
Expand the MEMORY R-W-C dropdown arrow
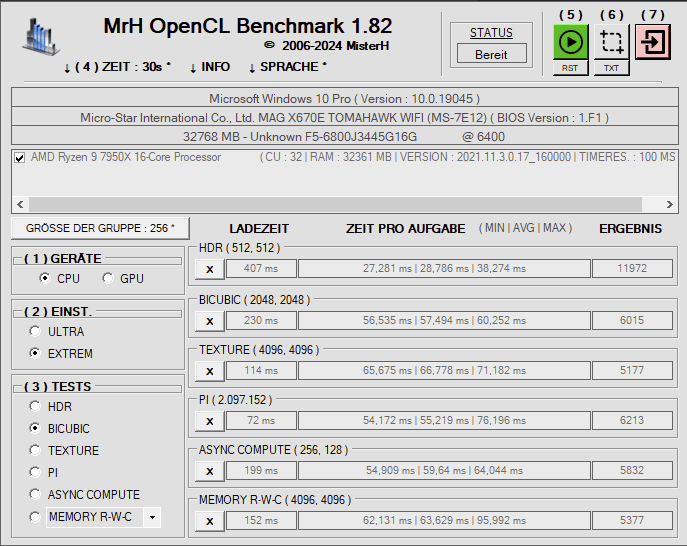click(x=152, y=517)
